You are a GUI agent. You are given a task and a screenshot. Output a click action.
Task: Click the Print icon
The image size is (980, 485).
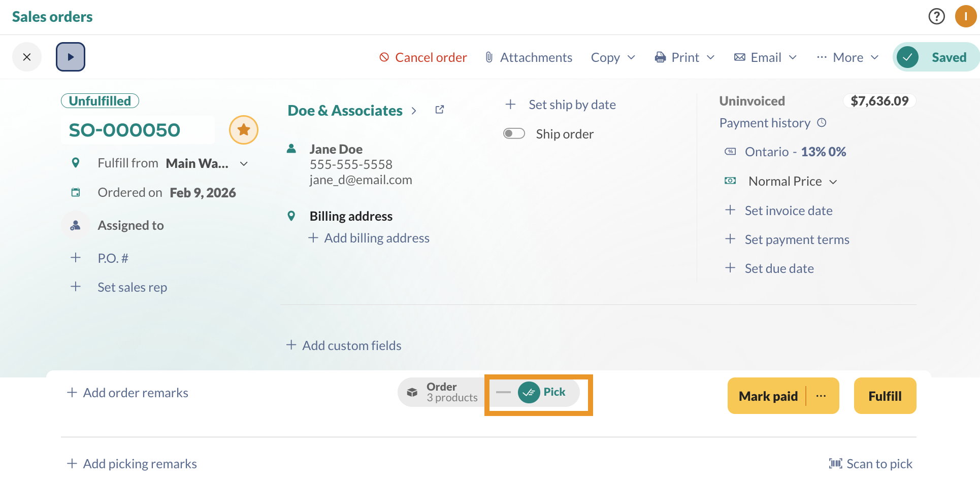tap(660, 57)
